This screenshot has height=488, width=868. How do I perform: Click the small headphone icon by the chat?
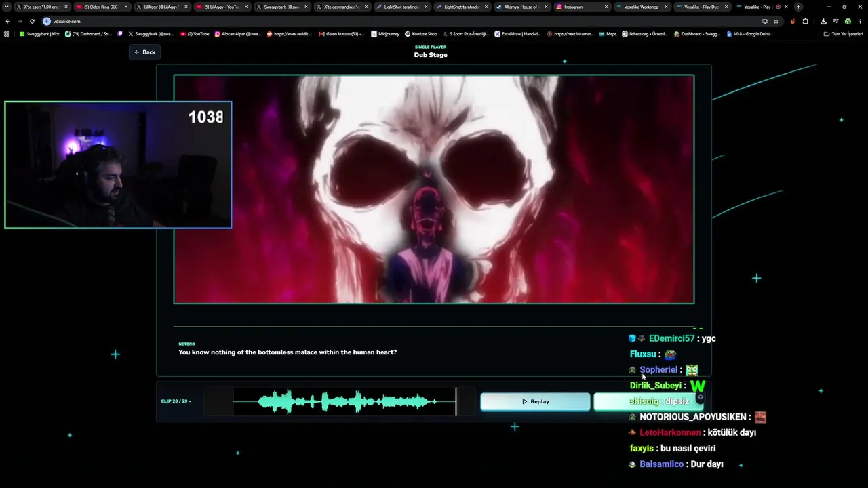(x=701, y=398)
